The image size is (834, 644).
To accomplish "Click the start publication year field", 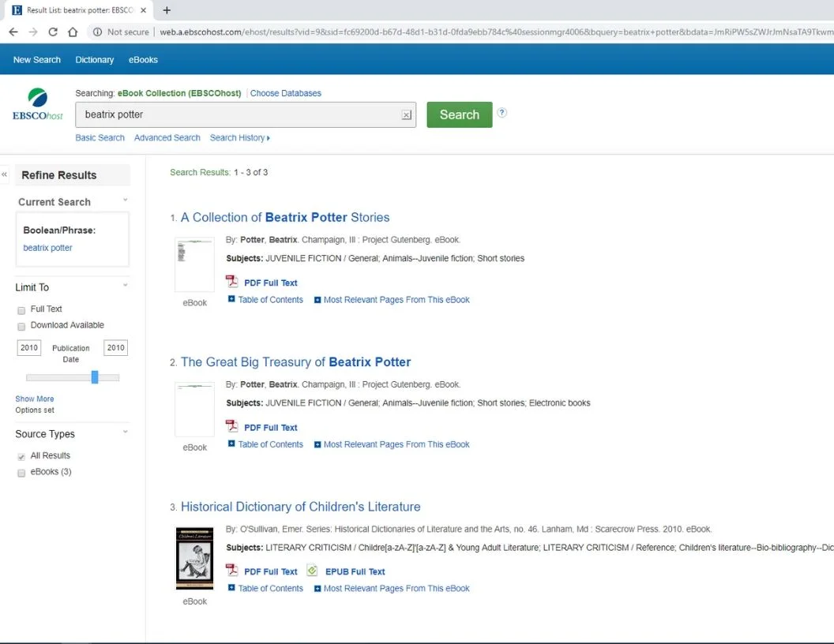I will [x=28, y=347].
